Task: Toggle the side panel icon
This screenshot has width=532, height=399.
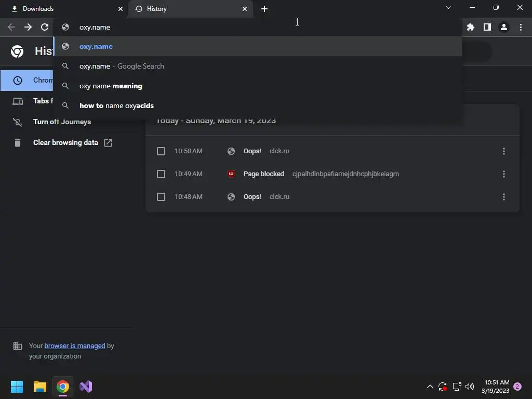Action: click(x=487, y=27)
